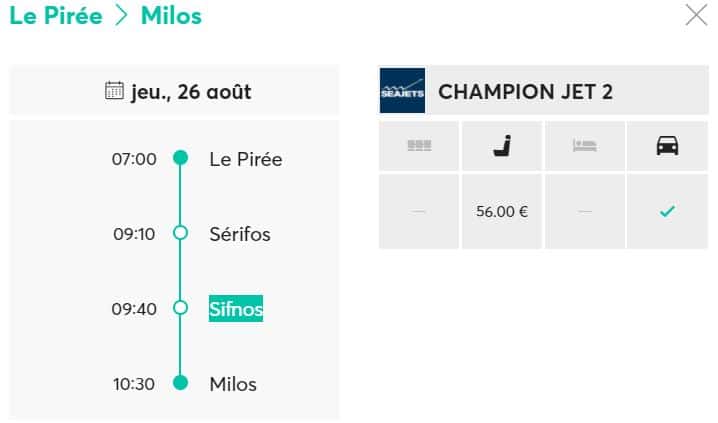Click the deck seating icon
This screenshot has width=718, height=423.
click(419, 146)
